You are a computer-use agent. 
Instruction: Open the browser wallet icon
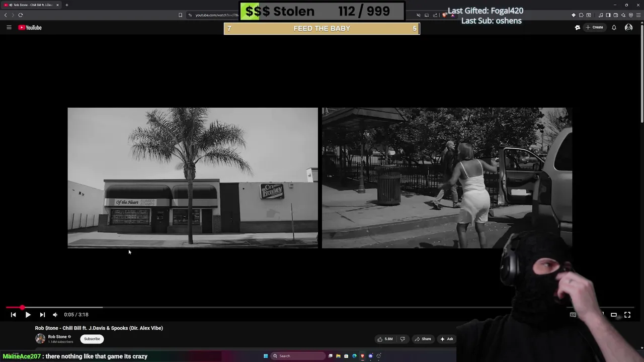(615, 15)
